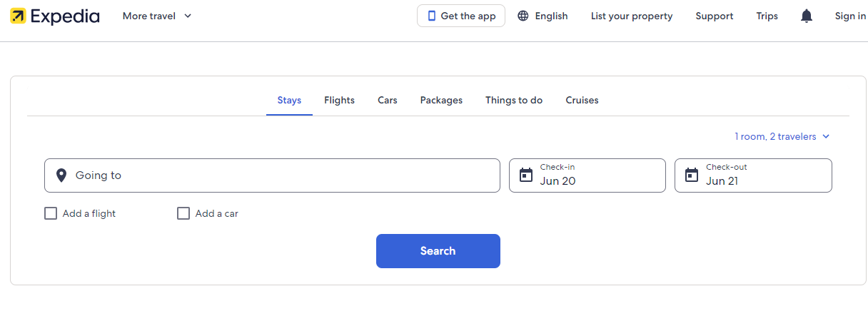Enable the Add a flight checkbox

(51, 213)
